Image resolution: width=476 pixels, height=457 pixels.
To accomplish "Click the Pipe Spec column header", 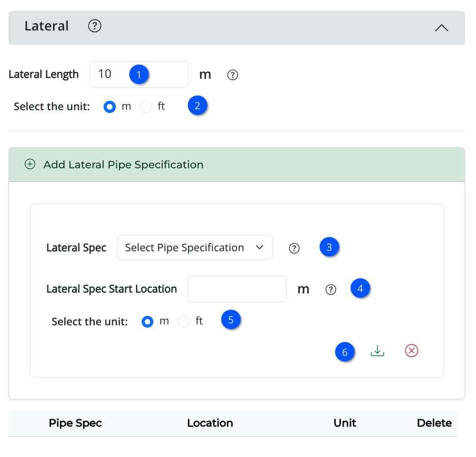I will pos(76,423).
